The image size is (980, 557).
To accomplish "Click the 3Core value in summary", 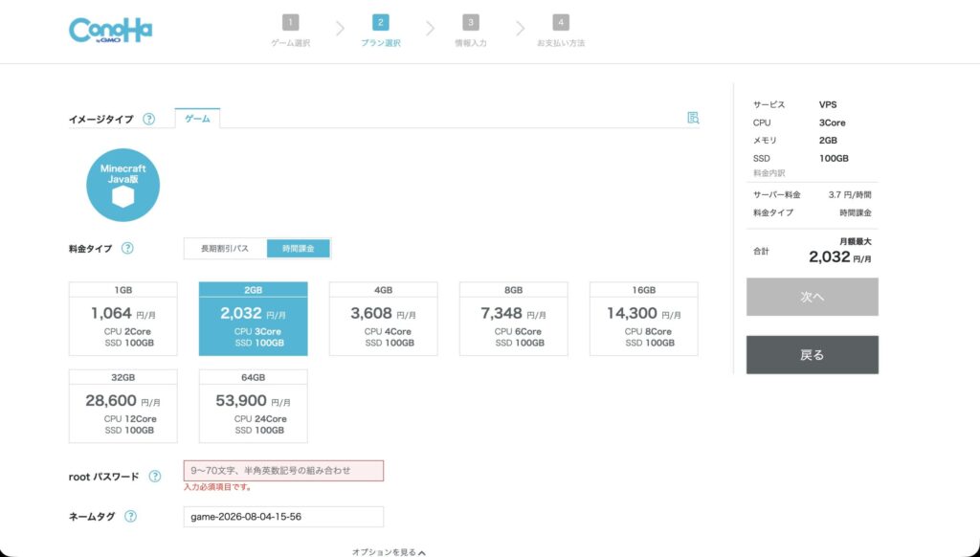I will [x=832, y=123].
